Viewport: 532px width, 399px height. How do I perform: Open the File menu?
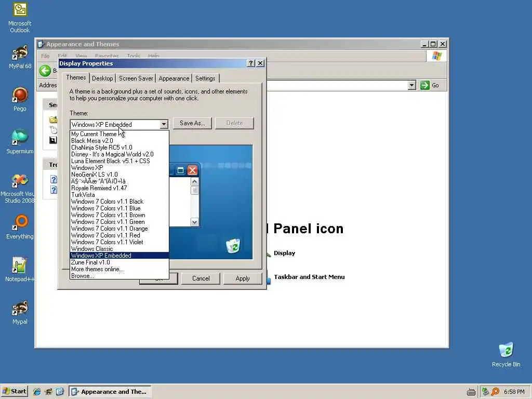[x=45, y=56]
